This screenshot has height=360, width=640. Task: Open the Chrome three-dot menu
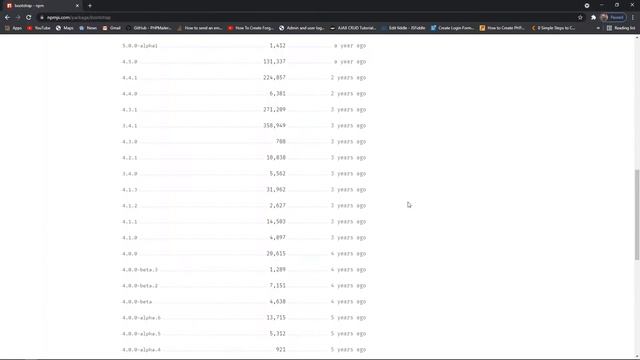point(633,18)
